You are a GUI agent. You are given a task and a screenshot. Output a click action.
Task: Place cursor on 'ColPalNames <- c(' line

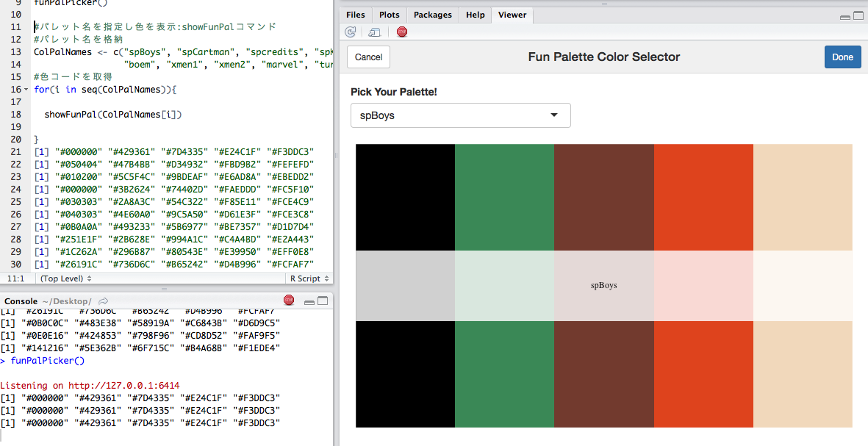[183, 52]
